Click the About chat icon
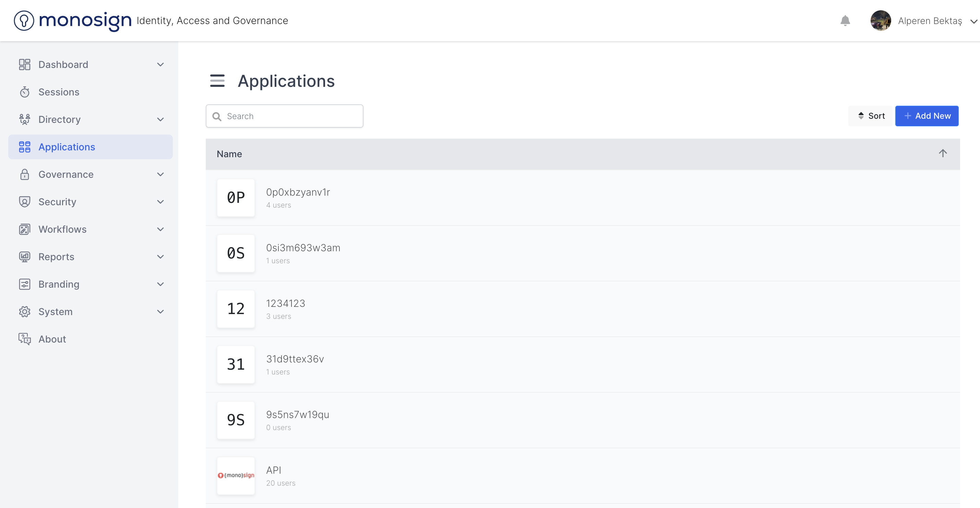This screenshot has height=508, width=980. click(25, 339)
